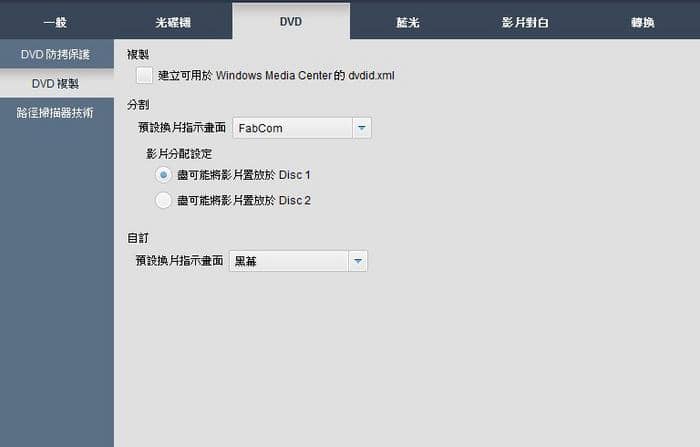700x447 pixels.
Task: Select DVD 防拷保護 in sidebar
Action: 55,54
